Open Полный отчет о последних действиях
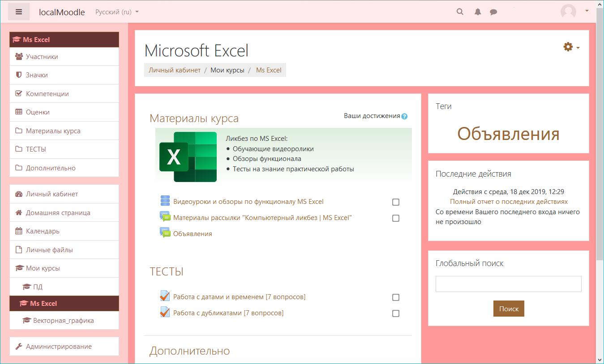The height and width of the screenshot is (364, 604). click(x=509, y=202)
